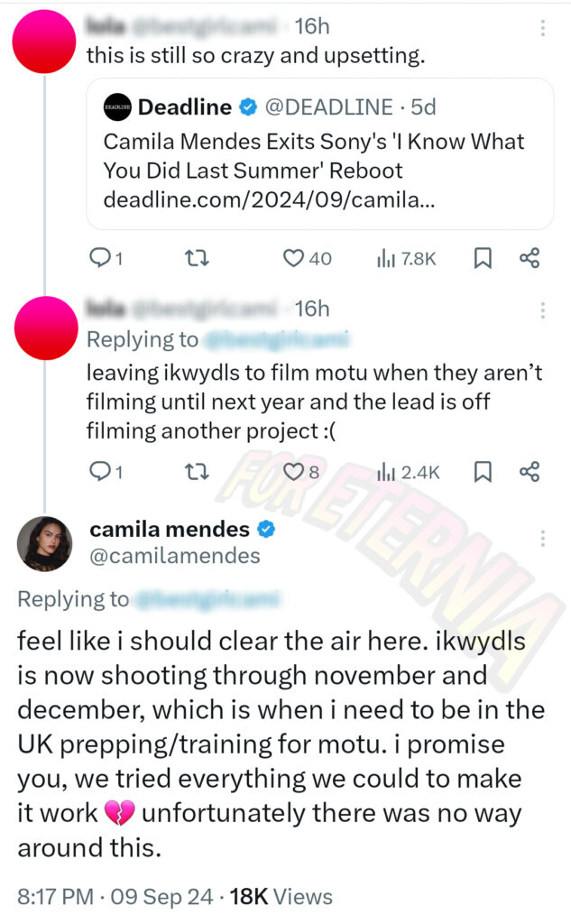The height and width of the screenshot is (924, 571).
Task: View analytics of tweet with 7.8K views
Action: [x=406, y=258]
